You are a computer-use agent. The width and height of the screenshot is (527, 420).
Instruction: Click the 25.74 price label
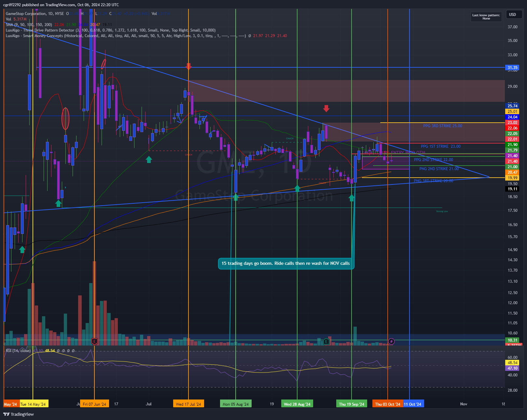point(512,106)
